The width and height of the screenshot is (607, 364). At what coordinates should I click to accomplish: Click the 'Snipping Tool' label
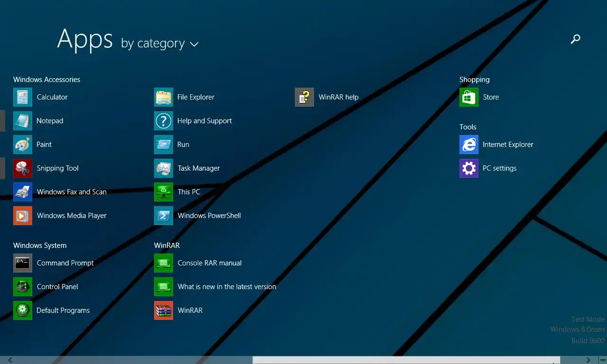pyautogui.click(x=58, y=168)
